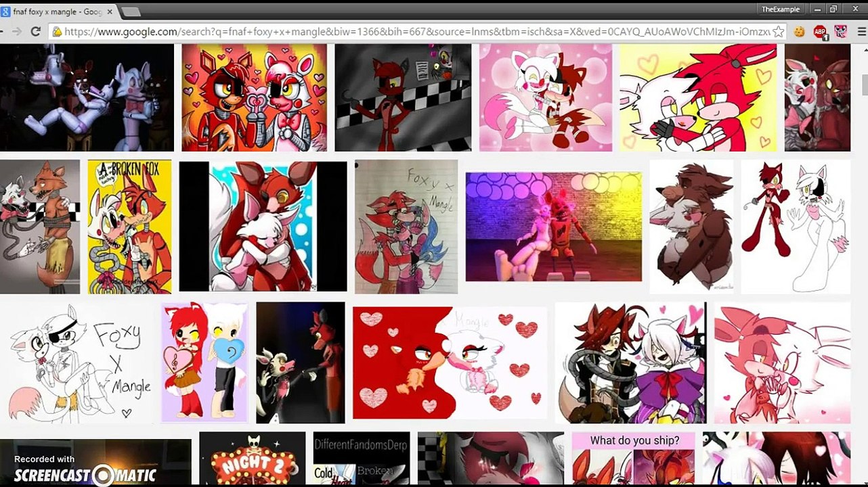Open blue-background Foxy hugging Mangle image
The height and width of the screenshot is (487, 868).
point(263,227)
